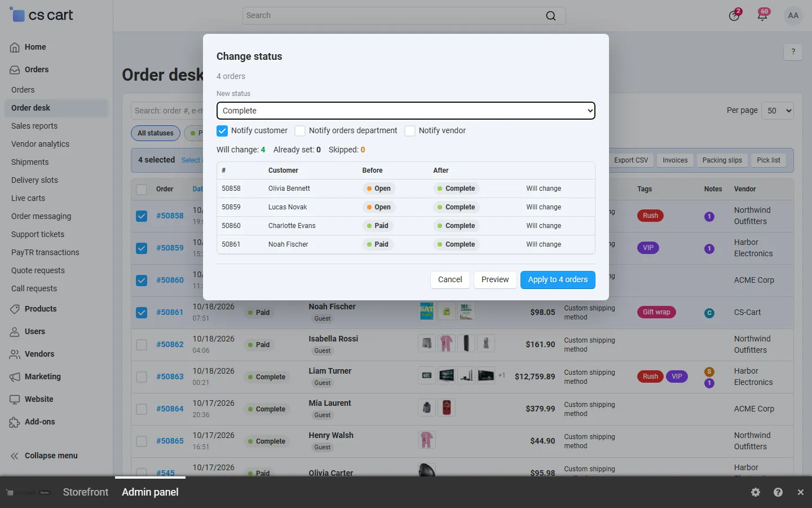The width and height of the screenshot is (812, 508).
Task: Uncheck order #50861 row checkbox
Action: coord(142,313)
